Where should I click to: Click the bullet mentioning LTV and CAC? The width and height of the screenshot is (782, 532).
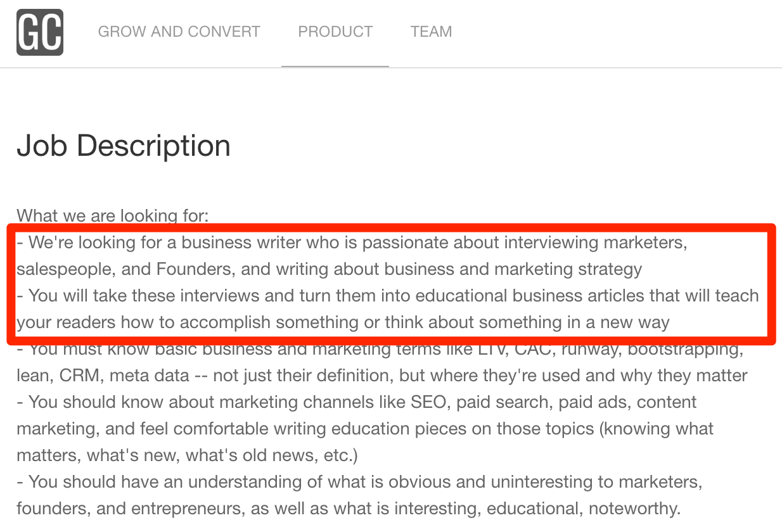pyautogui.click(x=380, y=348)
